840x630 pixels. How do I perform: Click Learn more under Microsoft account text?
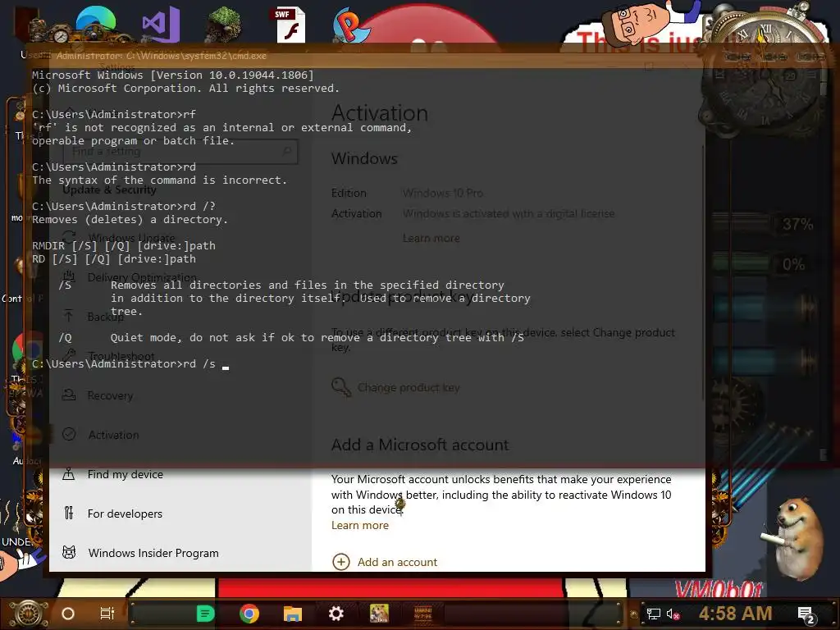(x=360, y=525)
